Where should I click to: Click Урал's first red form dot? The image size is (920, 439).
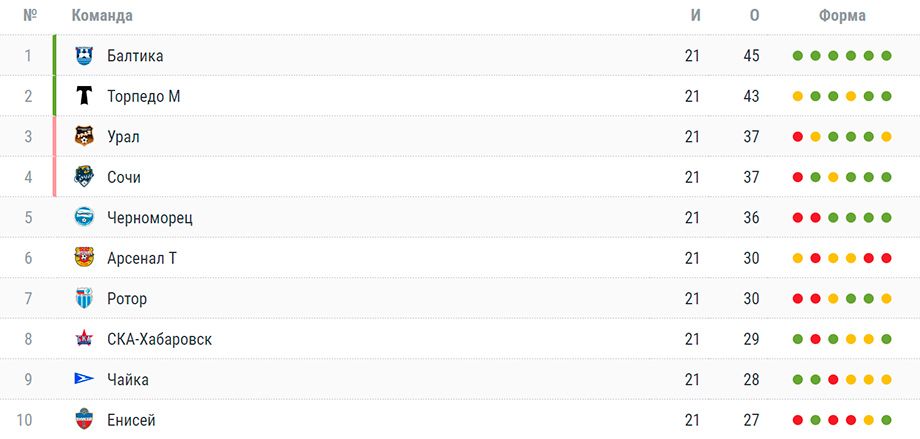798,137
